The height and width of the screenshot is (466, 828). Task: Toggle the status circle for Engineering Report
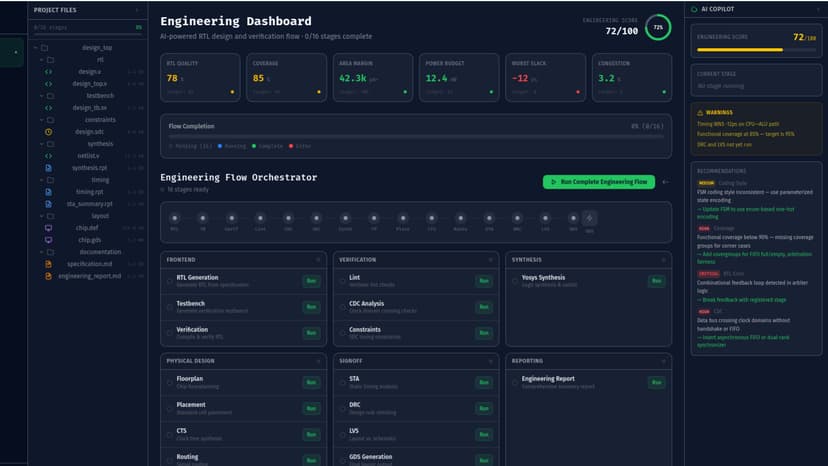(x=515, y=383)
